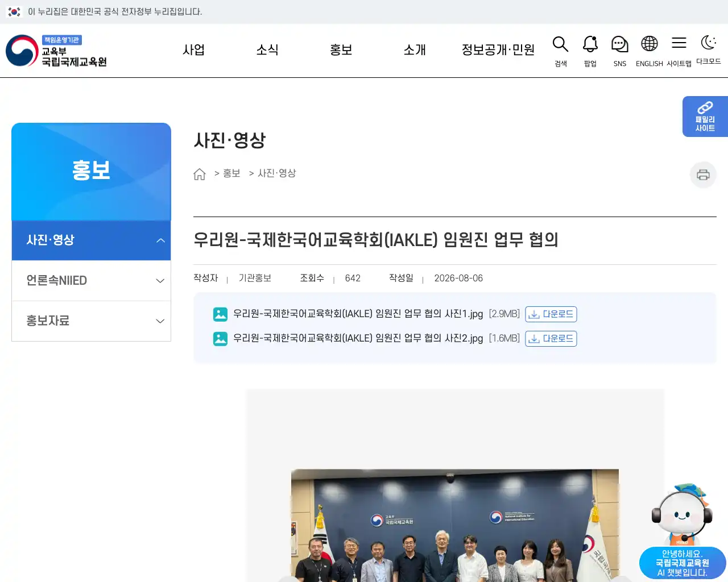
Task: Open the 사진1.jpg file name link
Action: [x=358, y=314]
